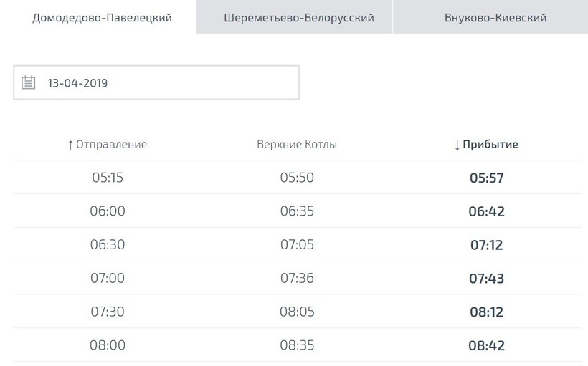Click the 08:42 arrival time
This screenshot has height=366, width=588.
(486, 345)
